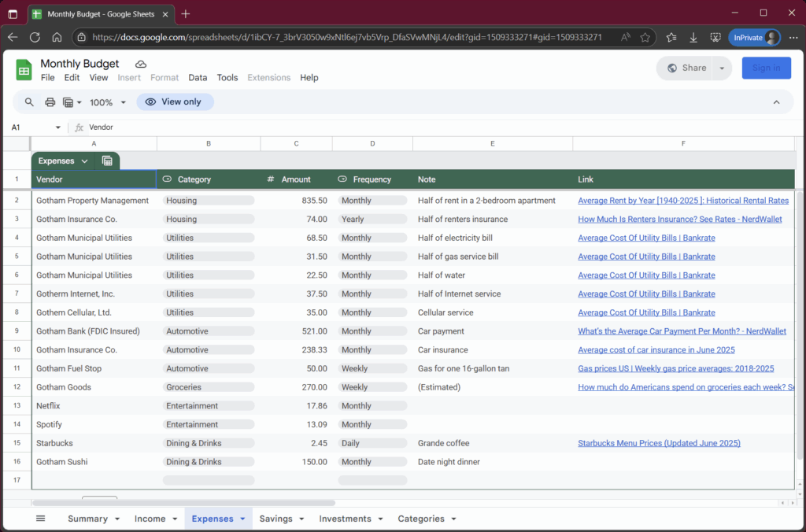The image size is (806, 532).
Task: Switch to the Investments sheet tab
Action: tap(345, 519)
